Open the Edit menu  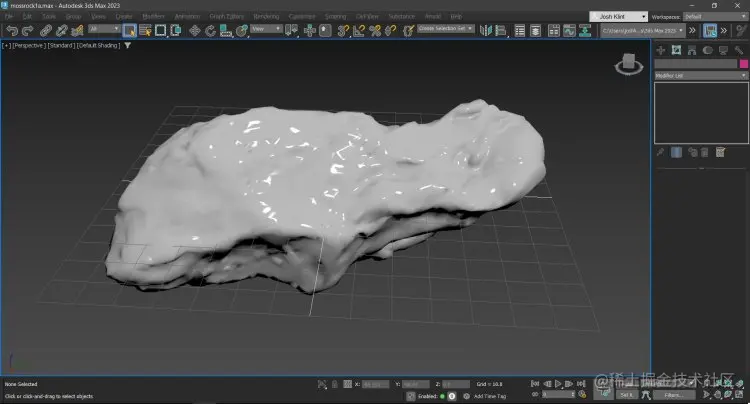point(27,16)
